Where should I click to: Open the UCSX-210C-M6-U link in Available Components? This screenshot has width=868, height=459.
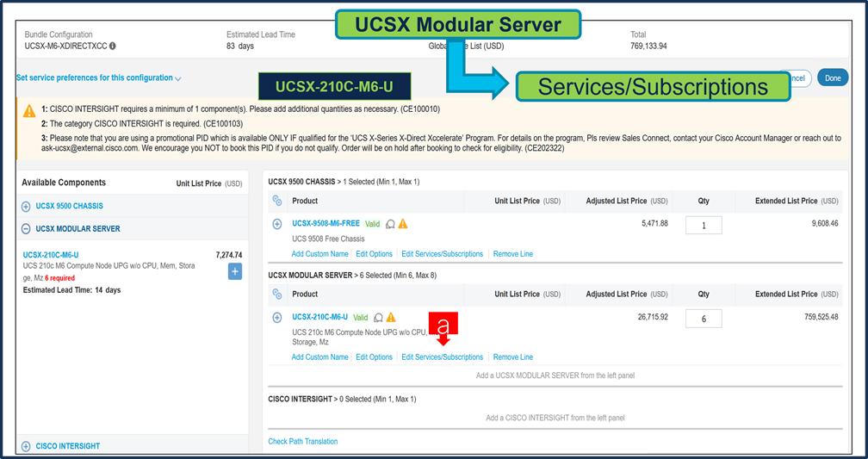pyautogui.click(x=51, y=255)
